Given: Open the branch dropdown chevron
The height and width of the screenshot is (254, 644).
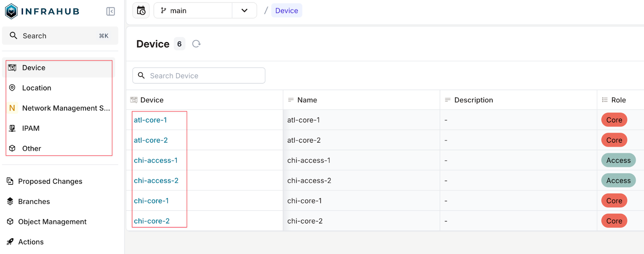Looking at the screenshot, I should click(244, 10).
